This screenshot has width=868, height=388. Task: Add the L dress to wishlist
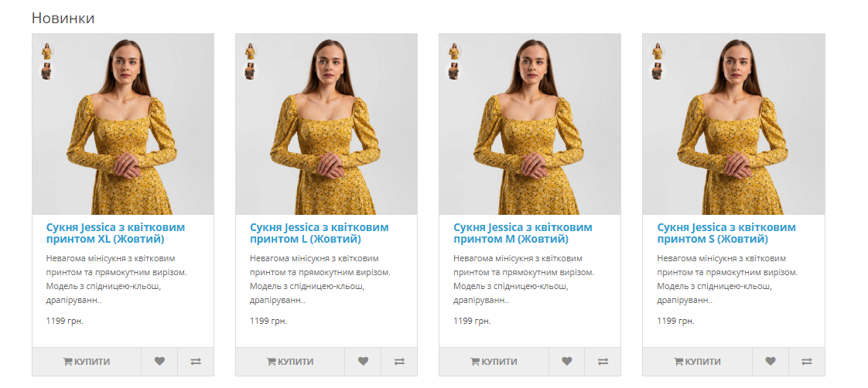[363, 361]
